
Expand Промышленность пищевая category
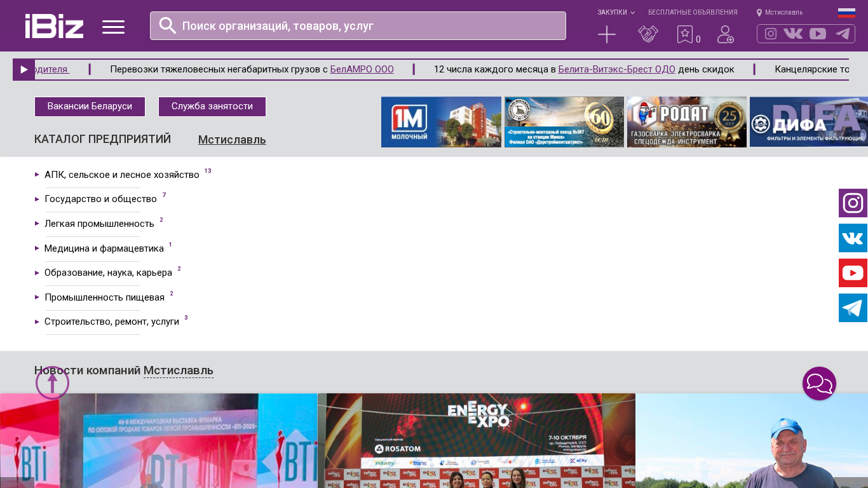(x=104, y=297)
